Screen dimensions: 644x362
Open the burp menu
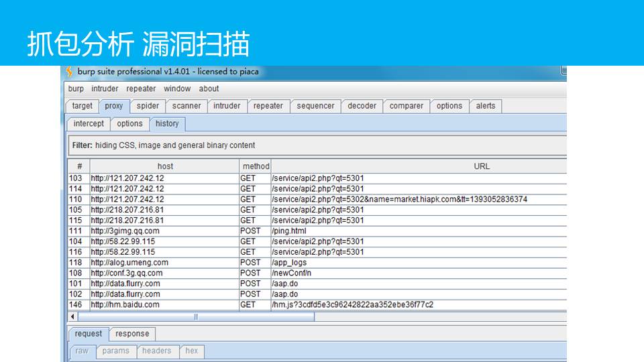(x=76, y=88)
